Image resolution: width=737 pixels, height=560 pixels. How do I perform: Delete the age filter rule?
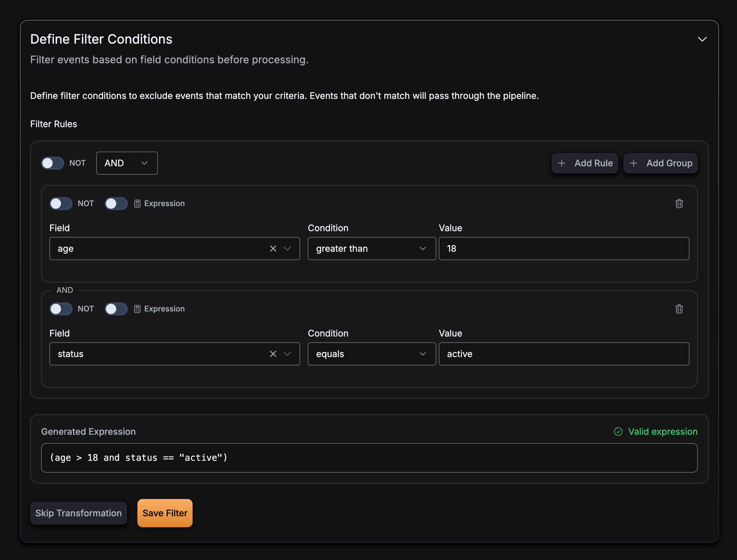coord(679,204)
